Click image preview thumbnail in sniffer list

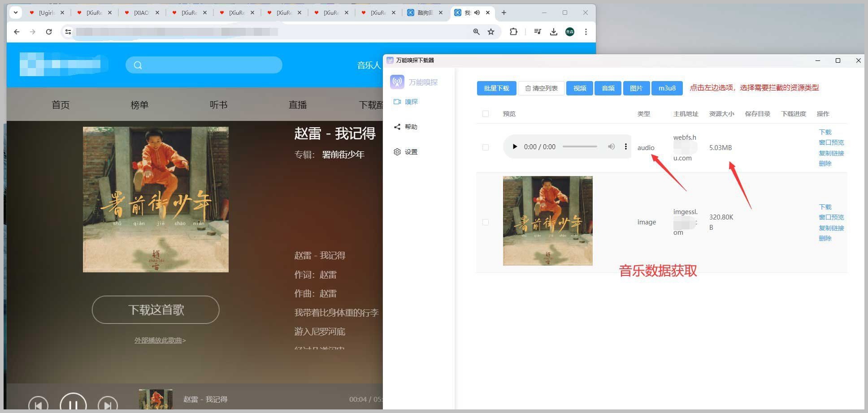[547, 221]
